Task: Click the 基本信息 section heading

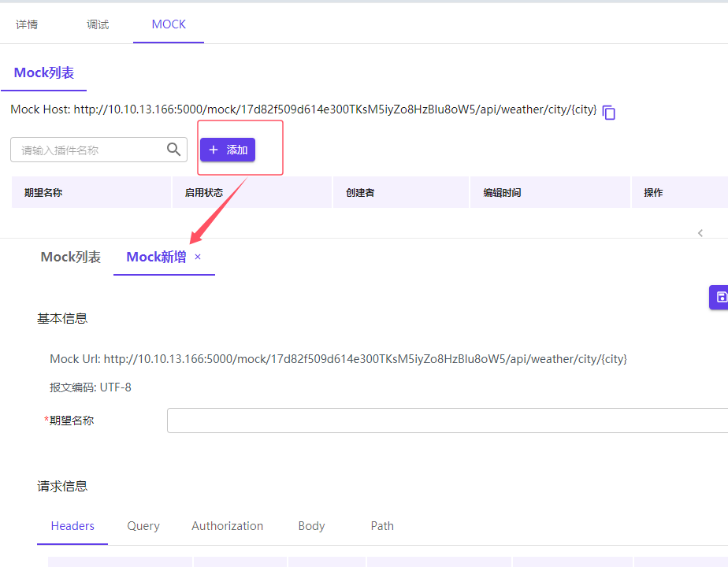Action: coord(62,318)
